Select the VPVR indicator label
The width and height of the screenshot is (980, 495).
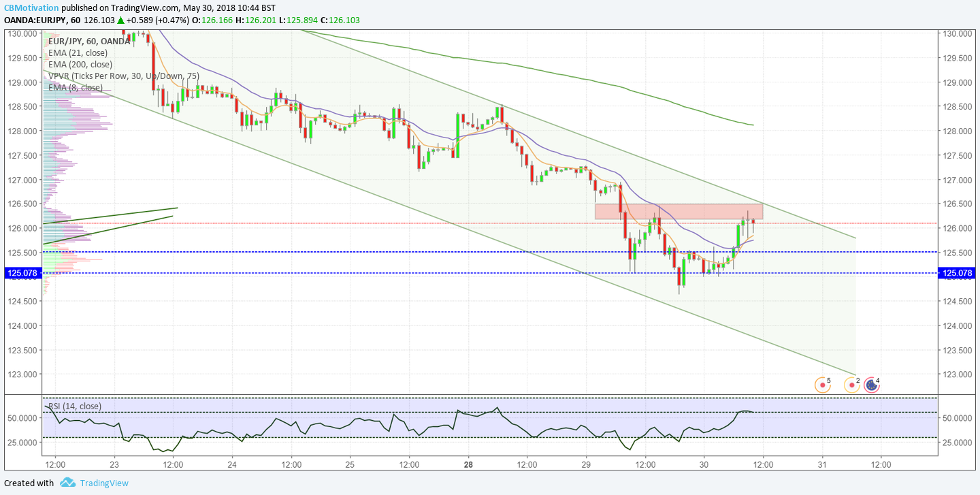coord(124,76)
